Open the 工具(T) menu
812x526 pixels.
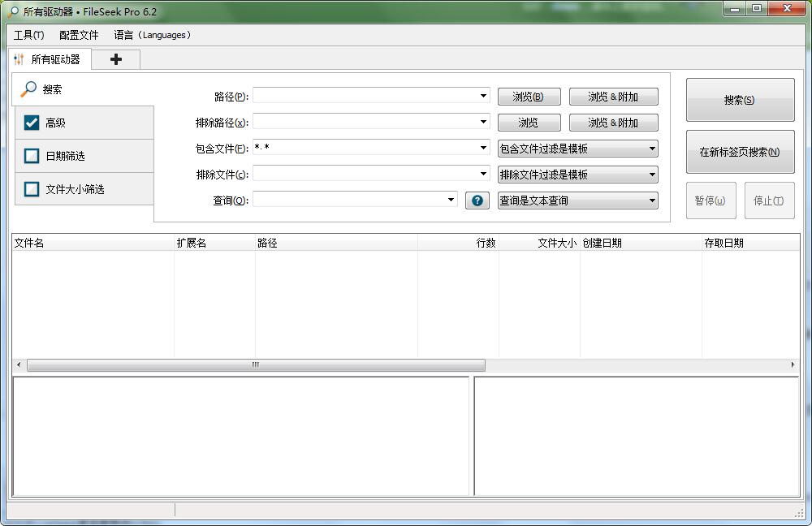click(x=28, y=35)
